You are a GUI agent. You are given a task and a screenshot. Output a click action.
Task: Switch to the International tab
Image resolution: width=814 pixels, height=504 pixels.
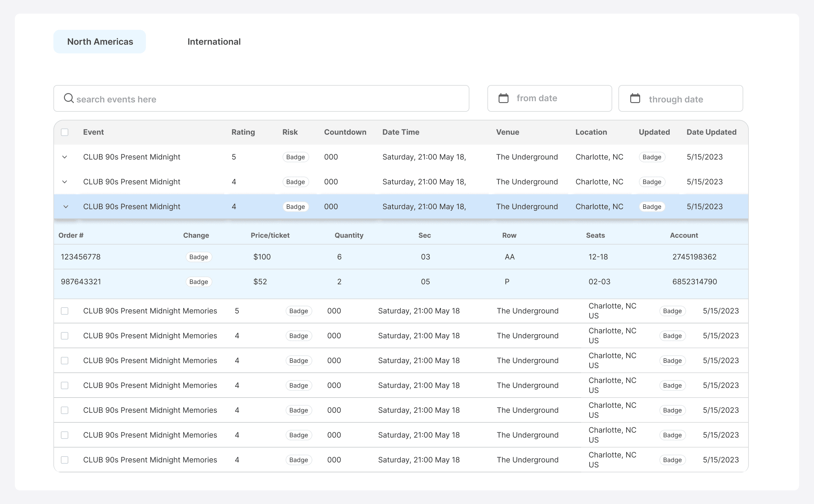pos(214,42)
